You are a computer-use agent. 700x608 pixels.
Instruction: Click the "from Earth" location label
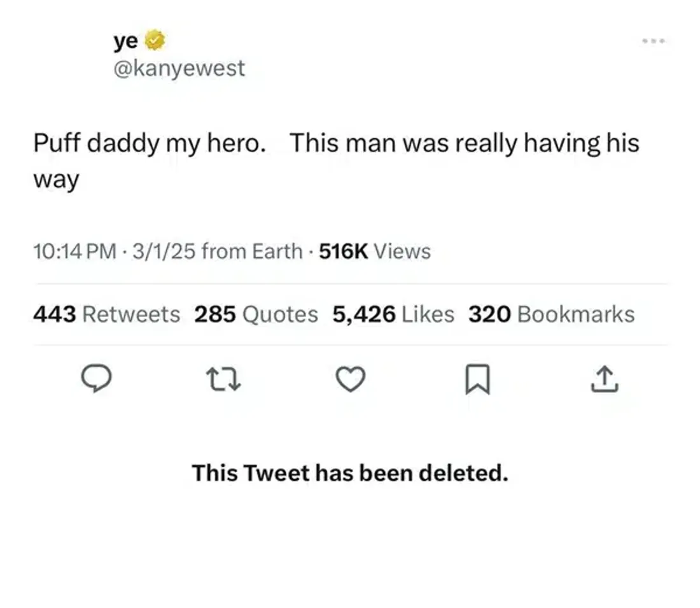coord(251,251)
